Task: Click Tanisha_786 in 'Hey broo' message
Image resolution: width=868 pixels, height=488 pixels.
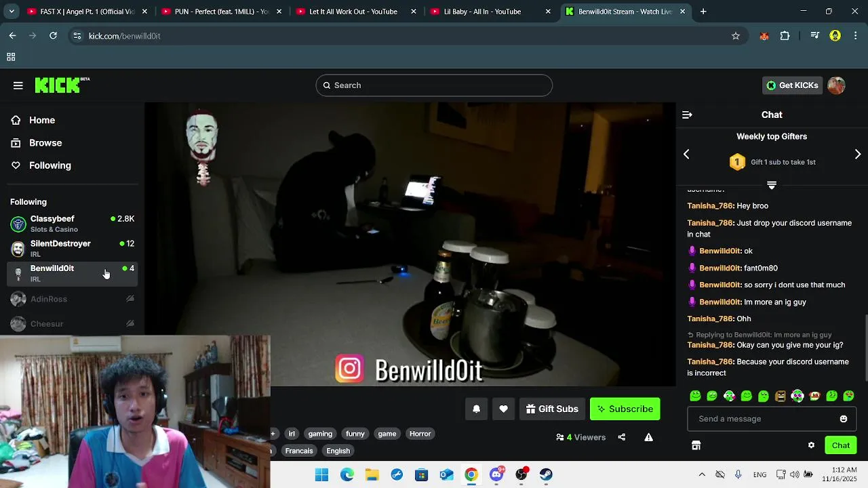Action: click(710, 206)
